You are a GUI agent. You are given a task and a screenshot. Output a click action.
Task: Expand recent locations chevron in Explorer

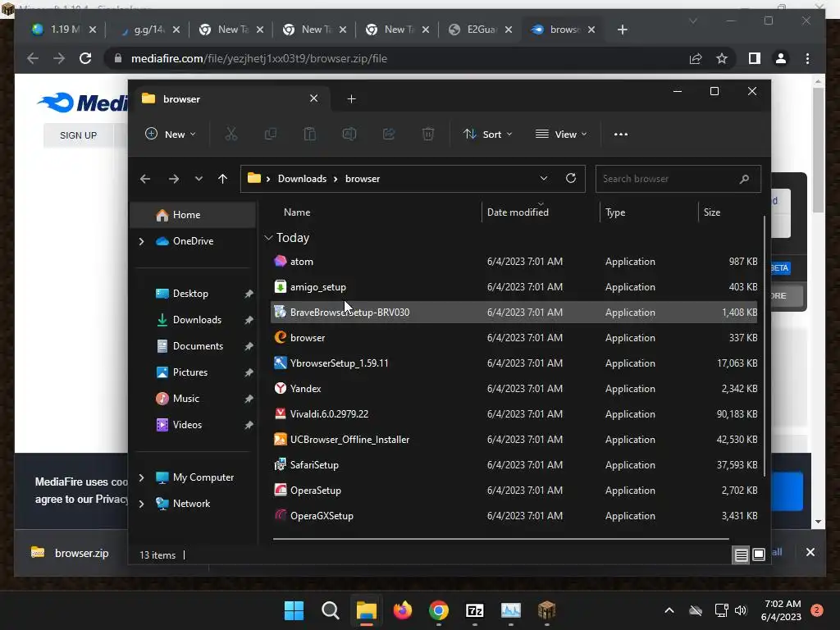tap(199, 179)
